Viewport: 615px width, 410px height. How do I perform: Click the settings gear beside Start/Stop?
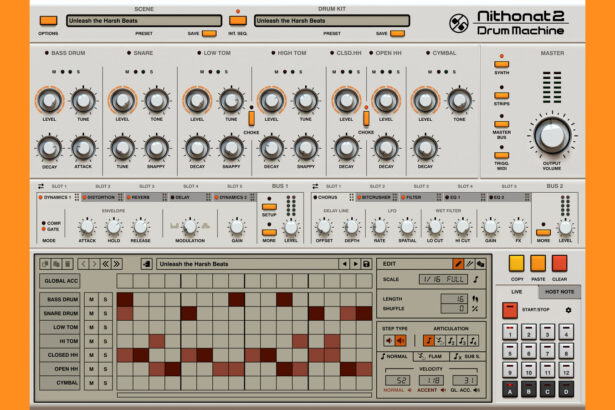point(569,310)
